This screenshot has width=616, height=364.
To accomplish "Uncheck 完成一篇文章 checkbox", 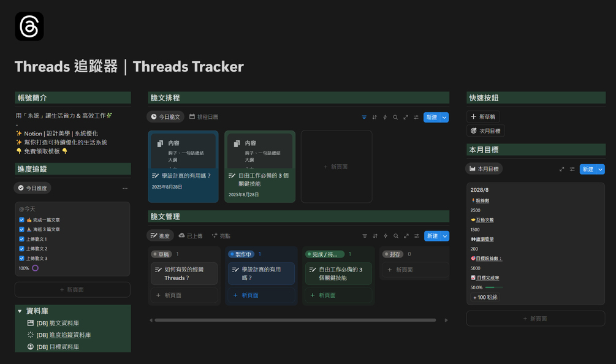I will pyautogui.click(x=21, y=220).
